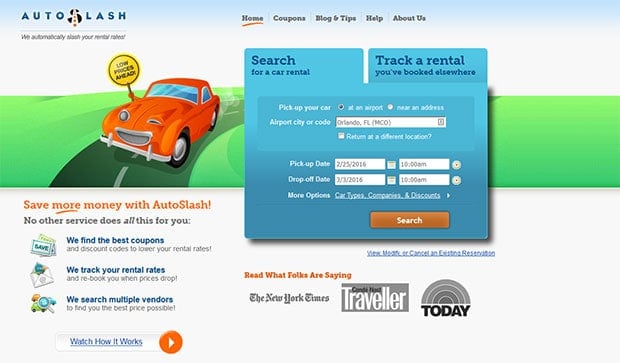Click the airport field list icon
Screen dimensions: 620x363
point(441,122)
